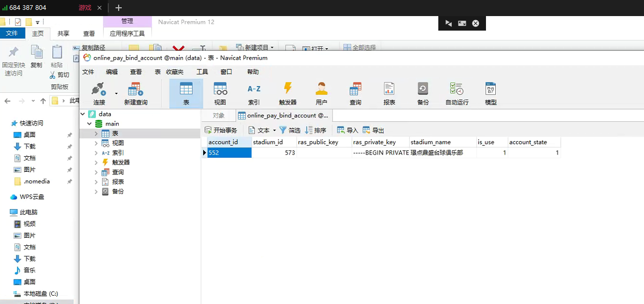Image resolution: width=644 pixels, height=304 pixels.
Task: Select 本地磁盘 (C:) in Explorer sidebar
Action: click(40, 293)
